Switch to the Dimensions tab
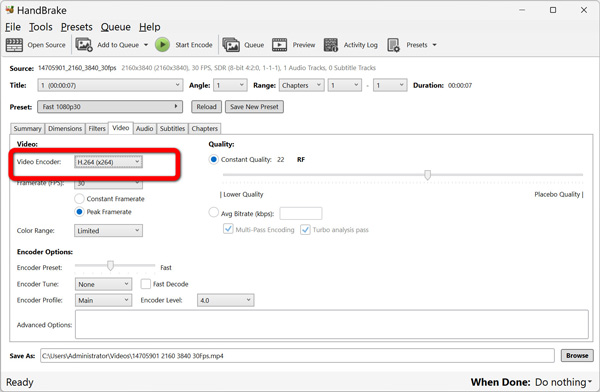Screen dimensions: 600x392 click(65, 129)
